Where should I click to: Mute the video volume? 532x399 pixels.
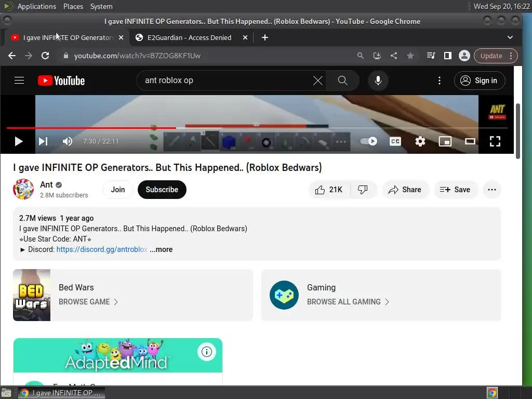pos(68,141)
